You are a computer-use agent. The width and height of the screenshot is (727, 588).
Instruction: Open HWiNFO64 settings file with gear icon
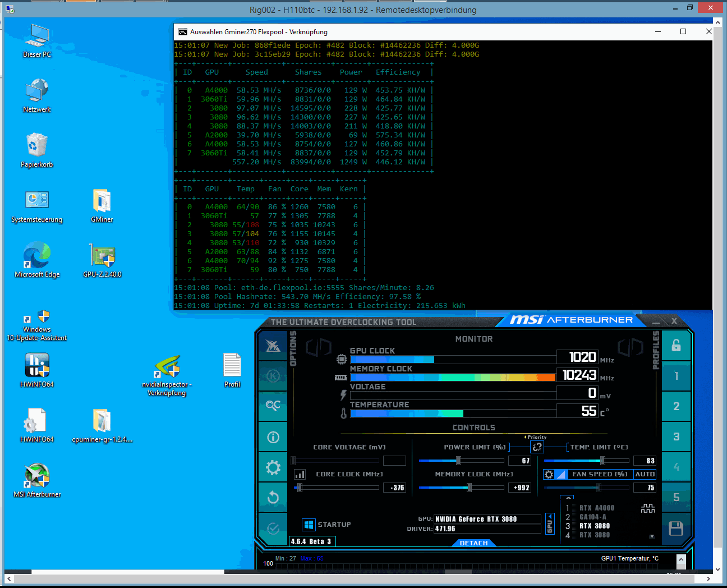(x=37, y=425)
